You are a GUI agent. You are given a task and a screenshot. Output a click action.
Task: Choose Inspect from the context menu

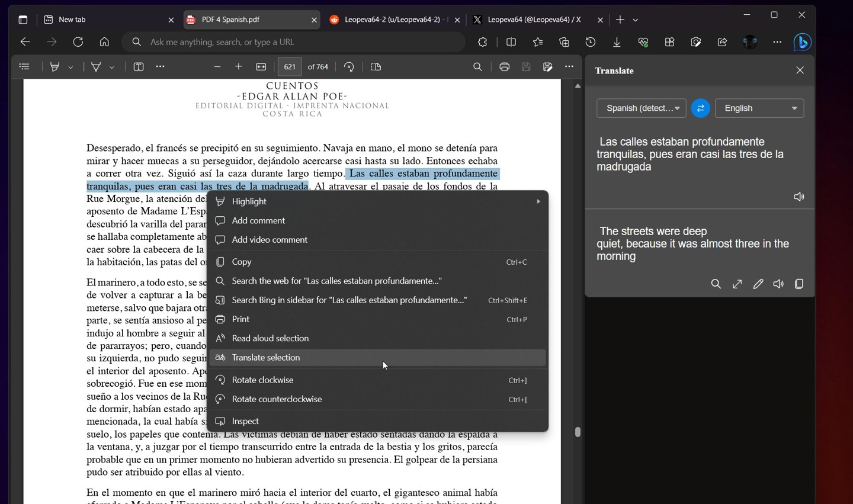(377, 421)
